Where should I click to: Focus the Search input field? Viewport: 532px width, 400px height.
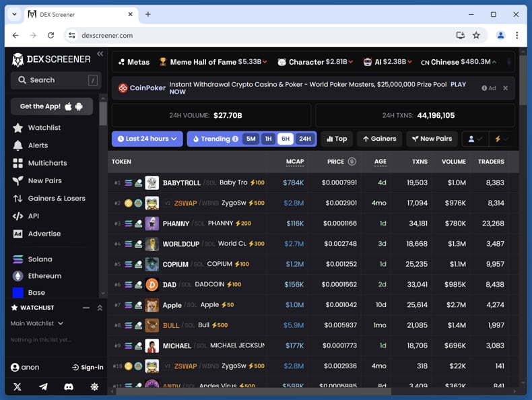(56, 80)
